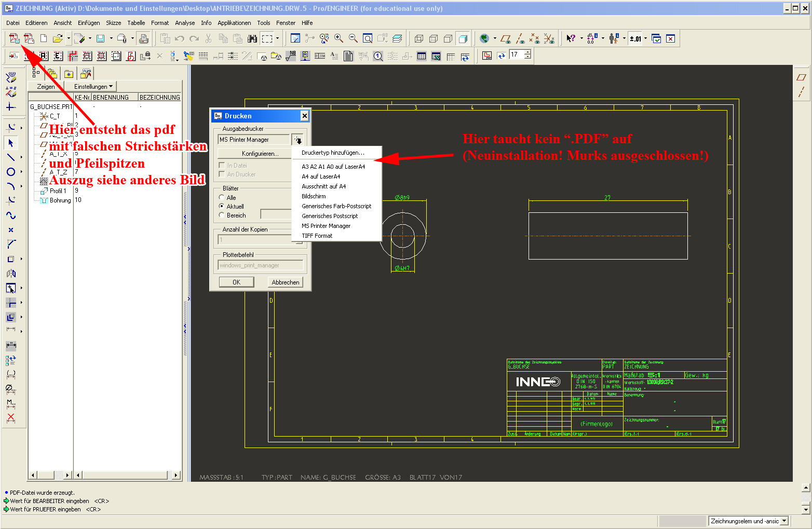Toggle datum points display icon
The width and height of the screenshot is (812, 529).
coord(534,38)
